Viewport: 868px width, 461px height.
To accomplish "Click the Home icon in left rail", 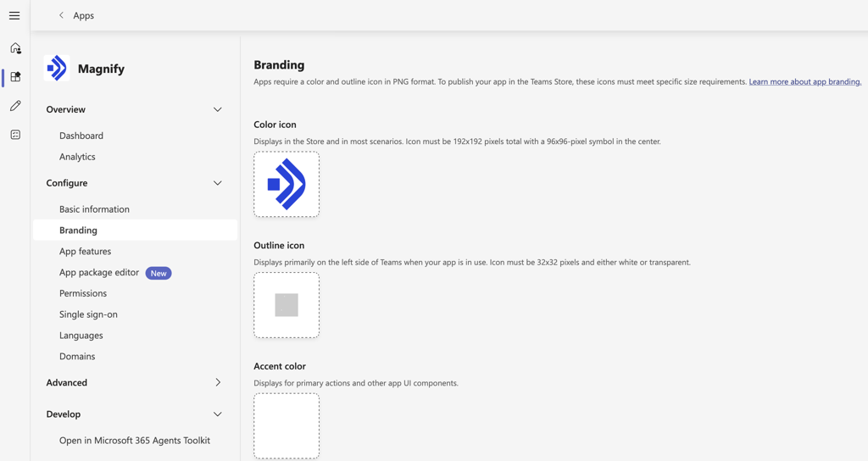I will tap(15, 48).
